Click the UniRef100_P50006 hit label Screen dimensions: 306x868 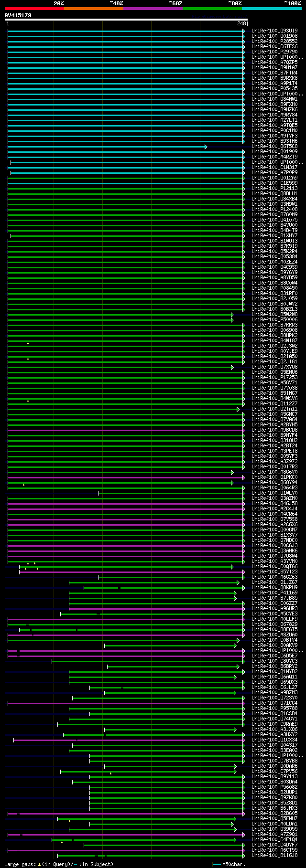(274, 320)
